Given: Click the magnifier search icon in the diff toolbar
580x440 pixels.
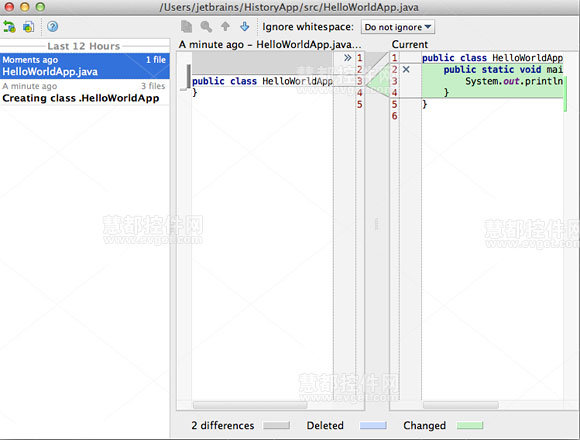Looking at the screenshot, I should [206, 27].
